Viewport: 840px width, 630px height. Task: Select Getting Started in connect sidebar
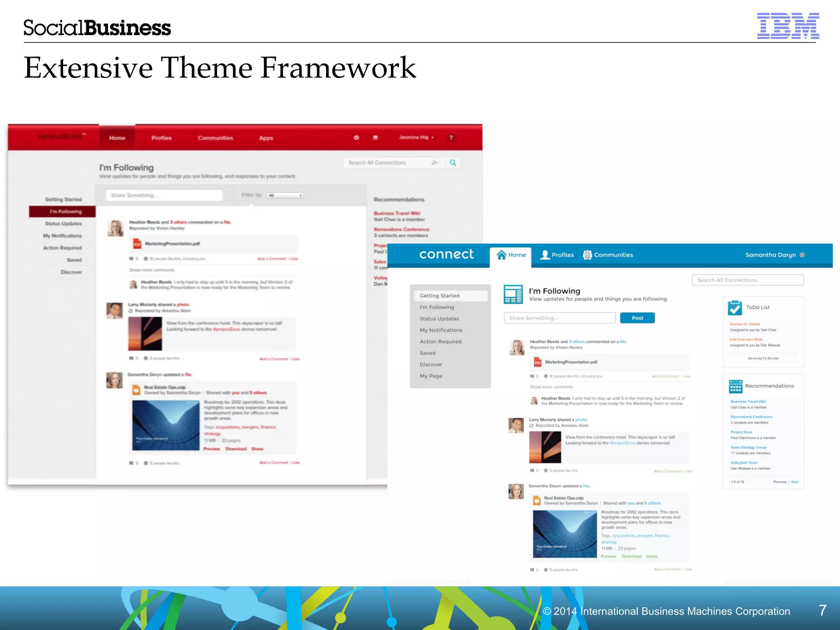coord(450,296)
